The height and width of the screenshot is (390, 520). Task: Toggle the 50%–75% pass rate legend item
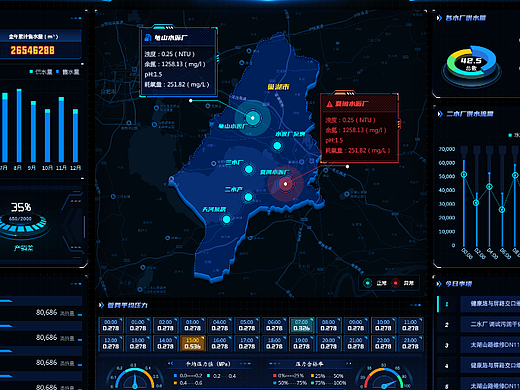point(289,383)
